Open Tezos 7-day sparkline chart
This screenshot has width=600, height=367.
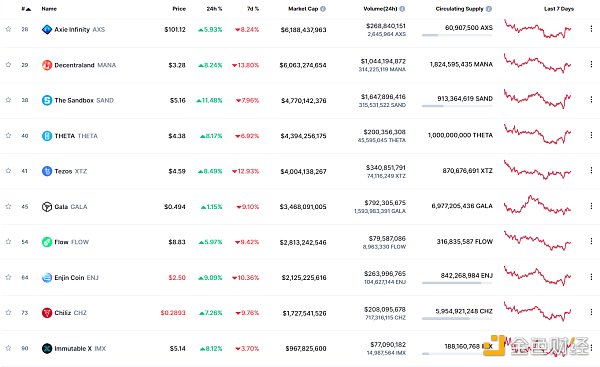(538, 171)
